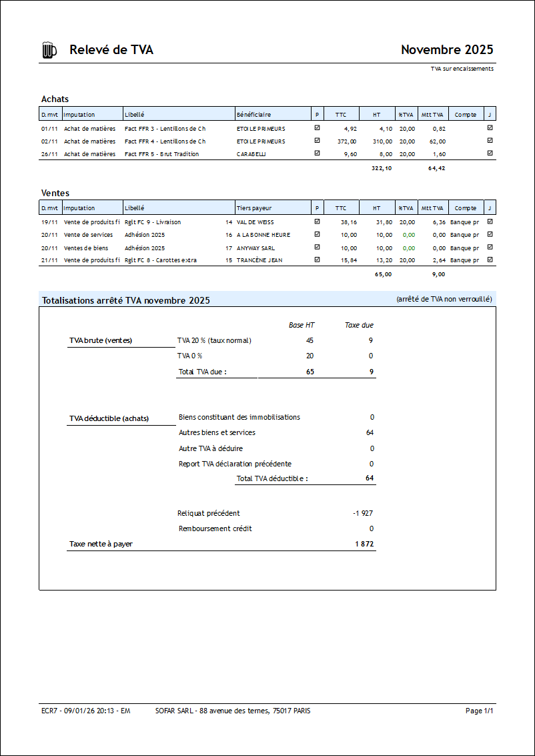This screenshot has width=535, height=756.
Task: Click the beer mugs logo icon
Action: (x=49, y=49)
